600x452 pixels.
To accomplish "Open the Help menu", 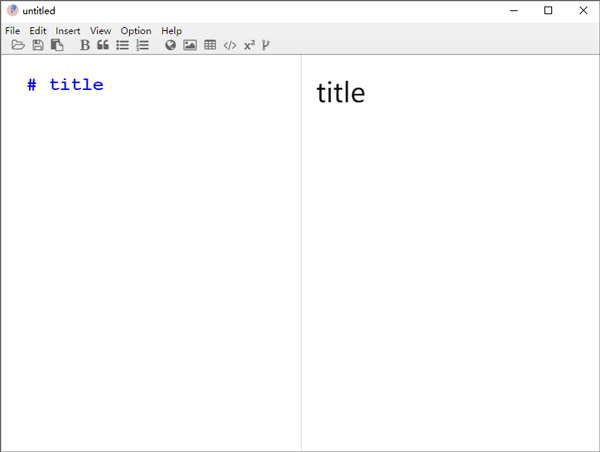I will [171, 31].
